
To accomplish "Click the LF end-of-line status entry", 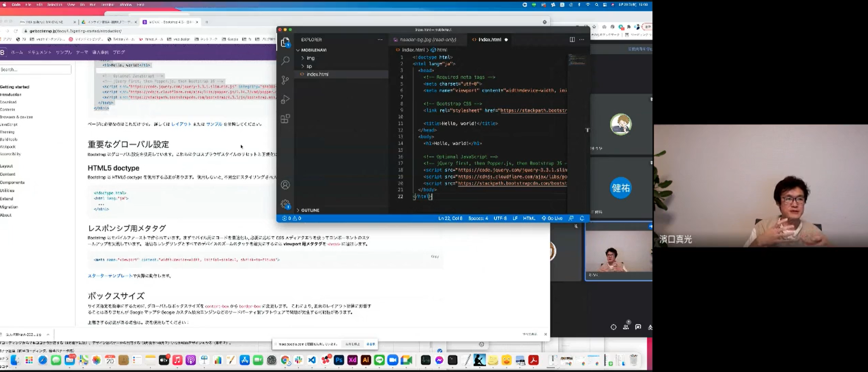I will tap(515, 218).
